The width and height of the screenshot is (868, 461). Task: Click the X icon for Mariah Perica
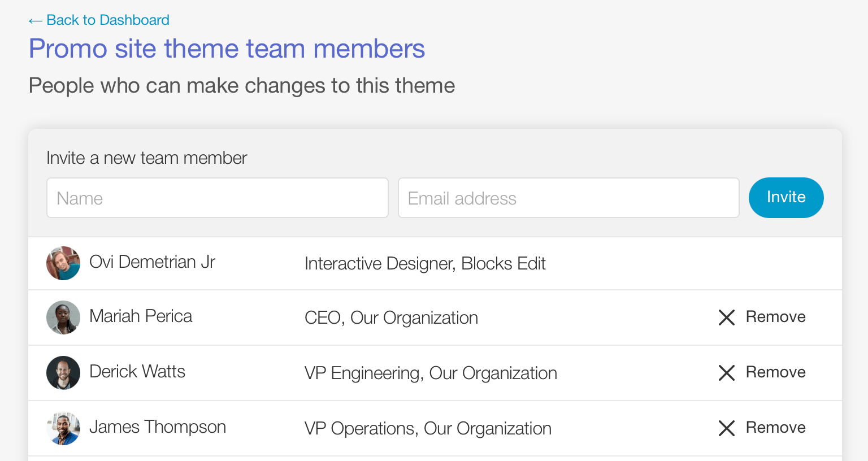click(x=727, y=318)
